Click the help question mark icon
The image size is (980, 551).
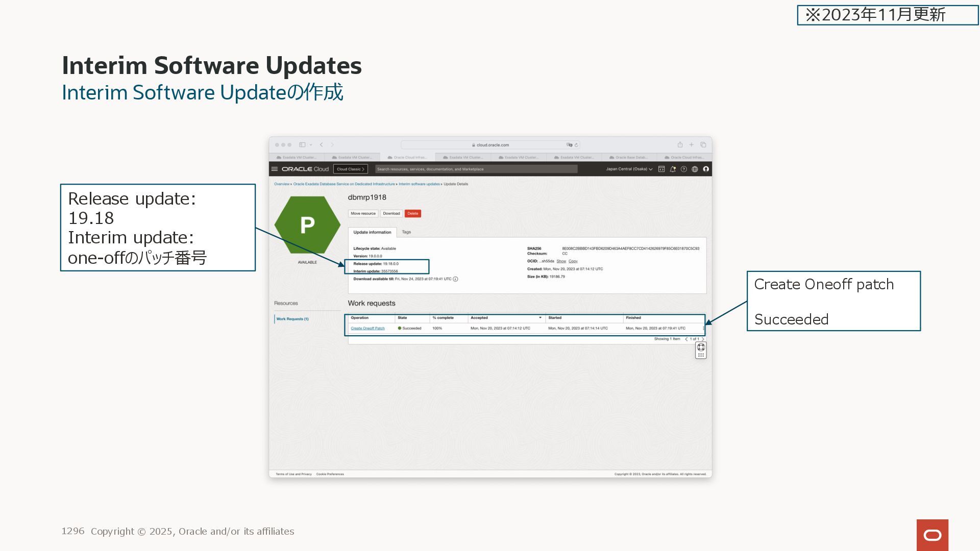[x=684, y=169]
